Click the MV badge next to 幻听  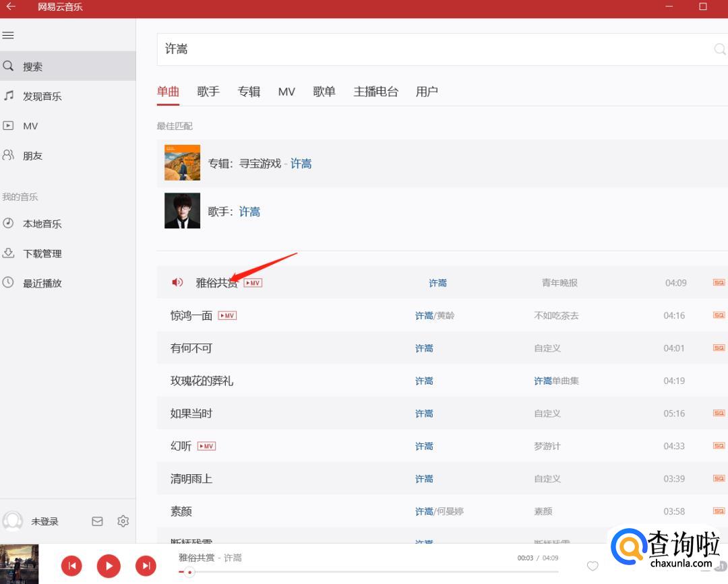click(x=207, y=446)
